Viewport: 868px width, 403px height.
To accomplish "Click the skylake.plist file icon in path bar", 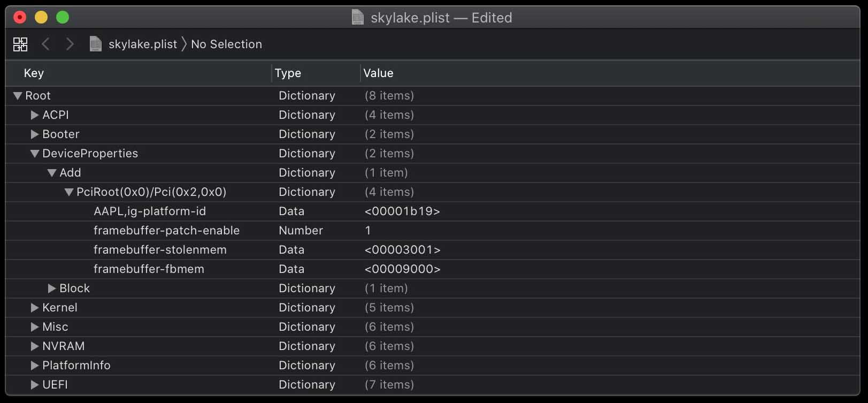I will [x=96, y=44].
